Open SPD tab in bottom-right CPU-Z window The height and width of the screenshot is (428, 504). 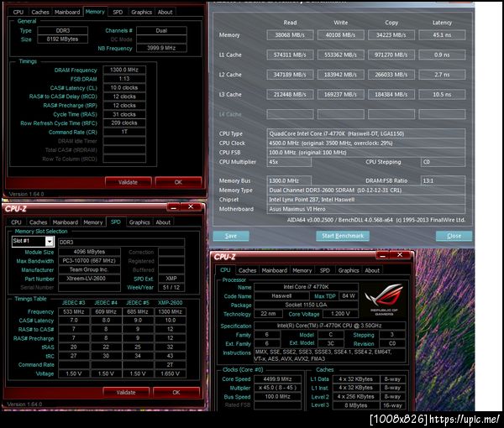(x=324, y=270)
